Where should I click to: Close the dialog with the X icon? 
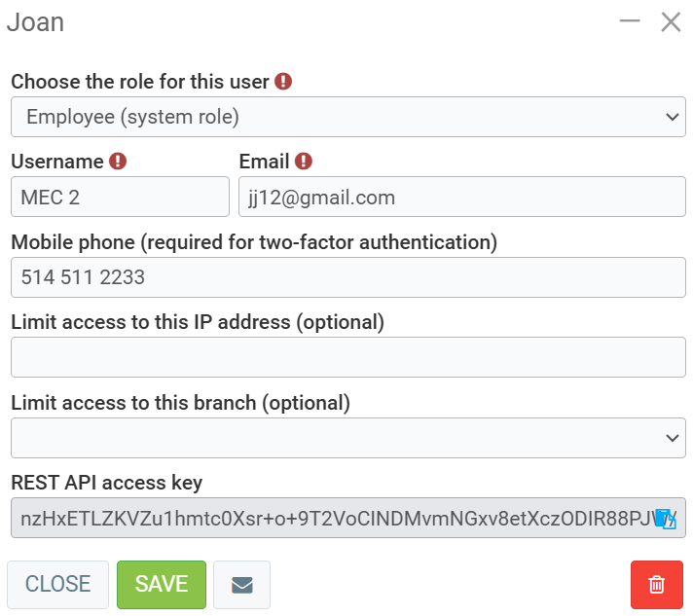[x=671, y=21]
